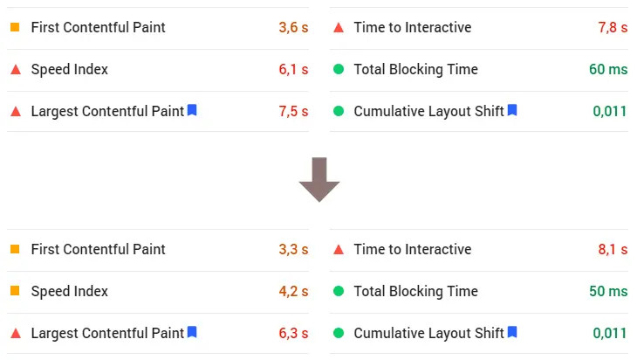Screen dimensions: 644x360
Task: Click the orange square in the 3,6 s row
Action: click(15, 27)
